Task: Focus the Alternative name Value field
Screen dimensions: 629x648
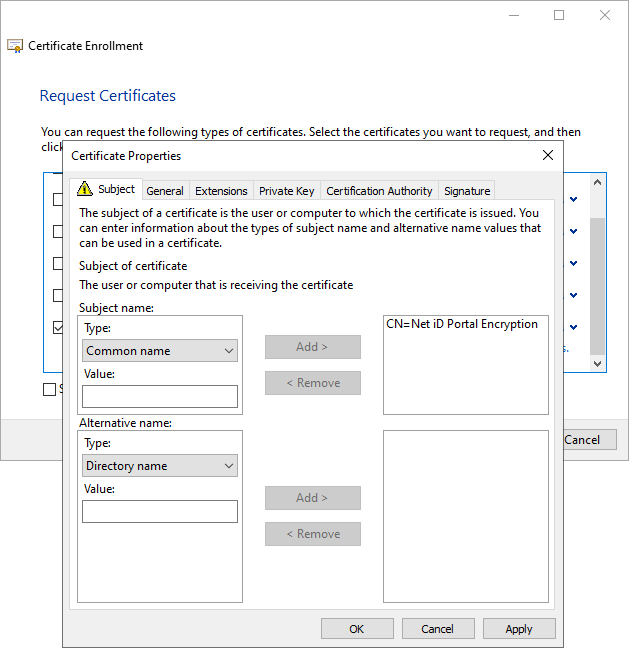Action: 160,512
